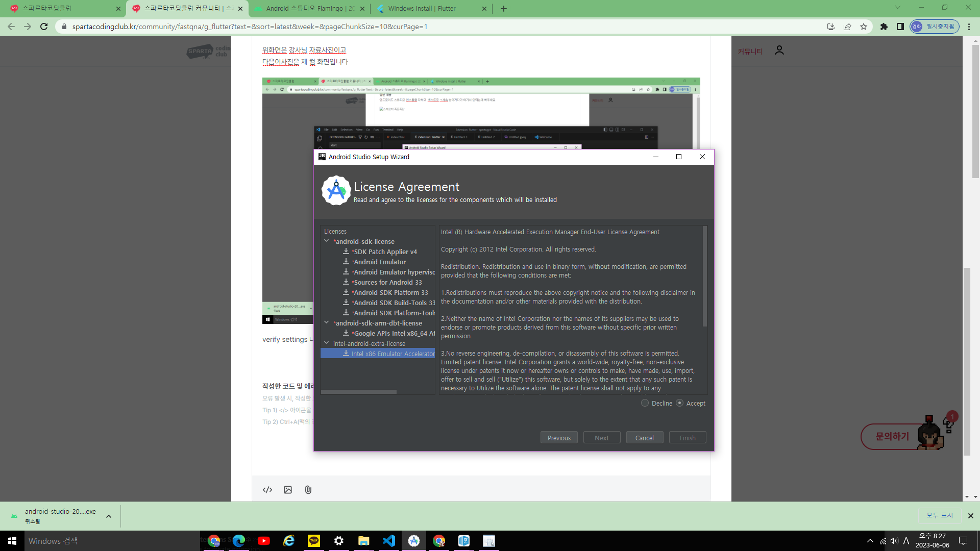Switch to the 스파르타코딩클럽 커뮤니티 tab
The width and height of the screenshot is (980, 551).
pyautogui.click(x=186, y=9)
